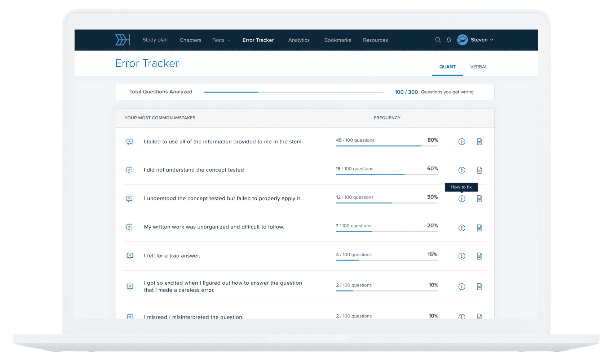Expand the Steven account menu chevron
615x364 pixels.
(492, 40)
